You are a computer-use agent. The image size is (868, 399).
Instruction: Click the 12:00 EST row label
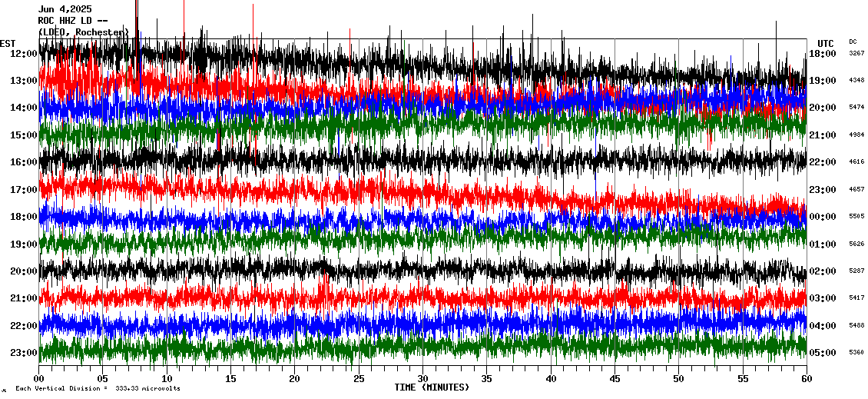[24, 54]
